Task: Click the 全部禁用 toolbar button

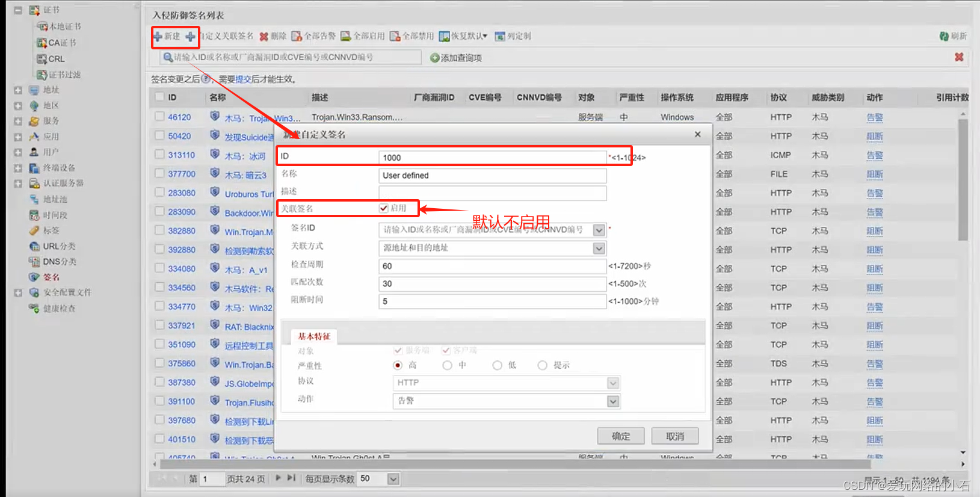Action: click(x=412, y=37)
